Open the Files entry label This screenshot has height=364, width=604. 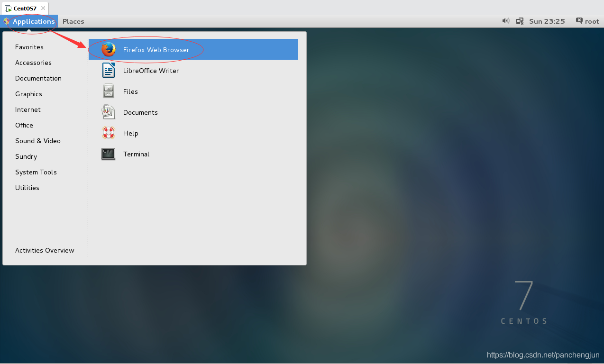click(130, 91)
